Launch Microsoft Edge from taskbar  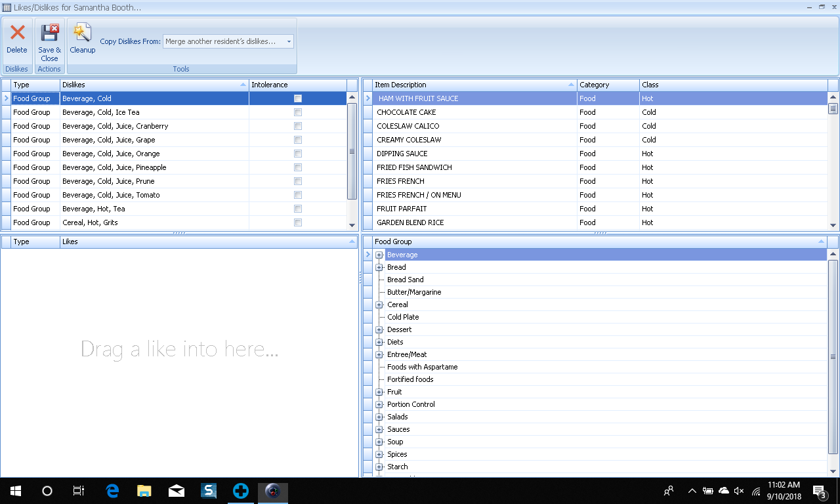(112, 491)
